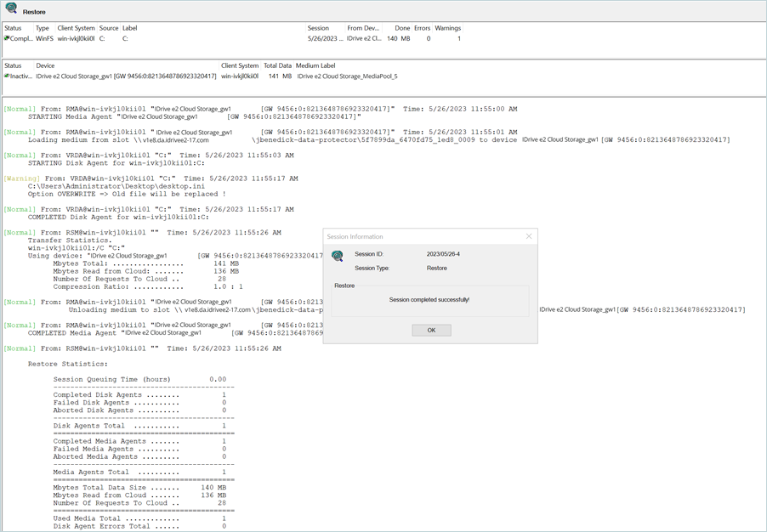Select the Inactive device status icon
The image size is (767, 532).
[8, 76]
